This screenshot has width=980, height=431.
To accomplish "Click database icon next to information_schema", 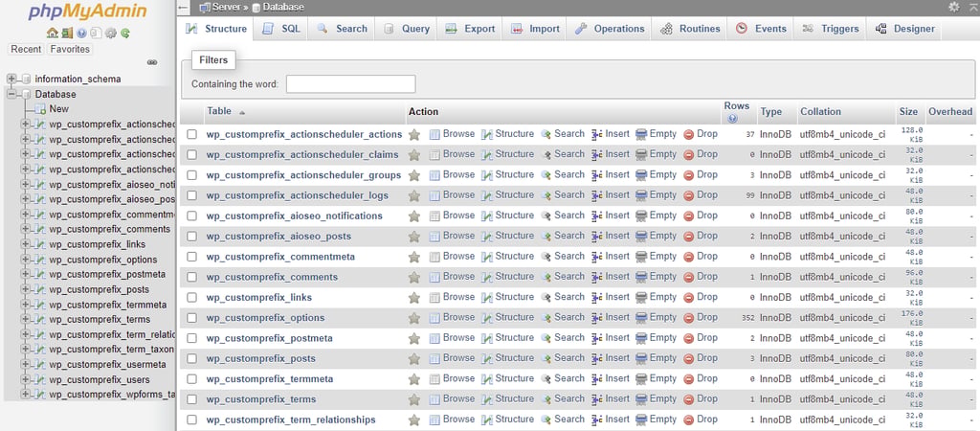I will (x=26, y=79).
